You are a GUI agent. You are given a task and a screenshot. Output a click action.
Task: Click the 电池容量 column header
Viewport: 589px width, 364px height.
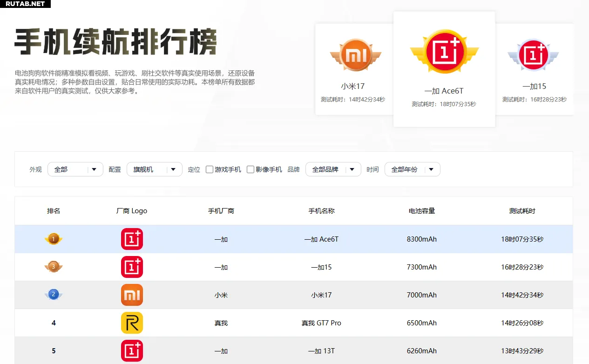coord(421,211)
